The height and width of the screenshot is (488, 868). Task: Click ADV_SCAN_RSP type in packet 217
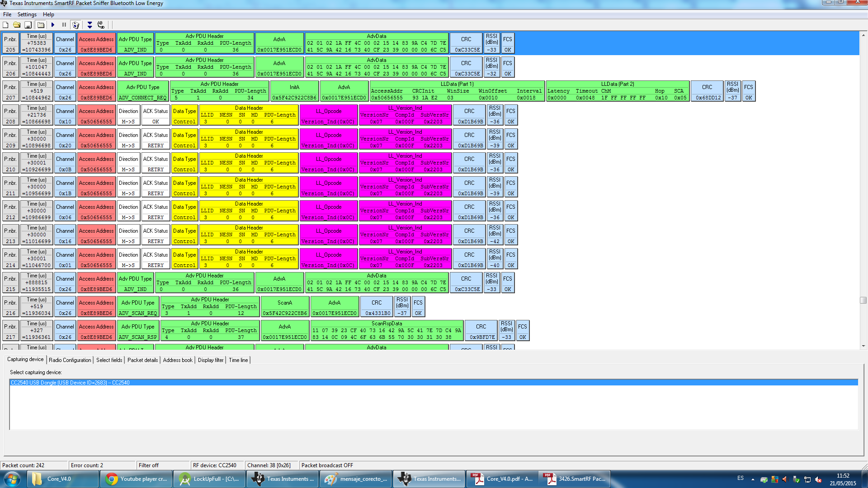click(x=138, y=331)
